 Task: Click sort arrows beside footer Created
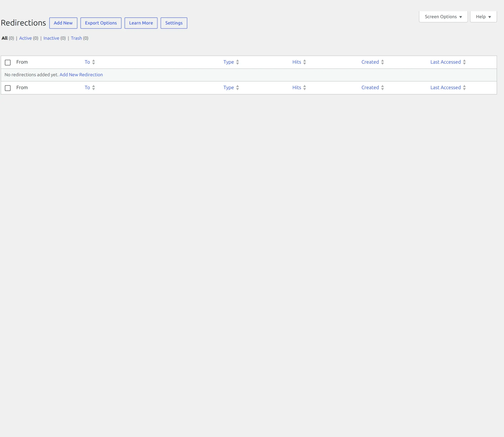pos(383,88)
